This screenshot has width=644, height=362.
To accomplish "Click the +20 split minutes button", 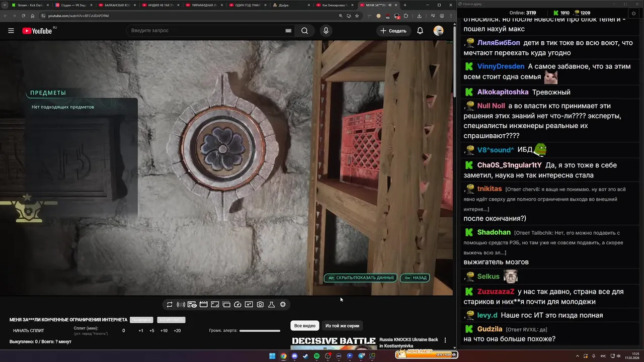I will click(177, 330).
